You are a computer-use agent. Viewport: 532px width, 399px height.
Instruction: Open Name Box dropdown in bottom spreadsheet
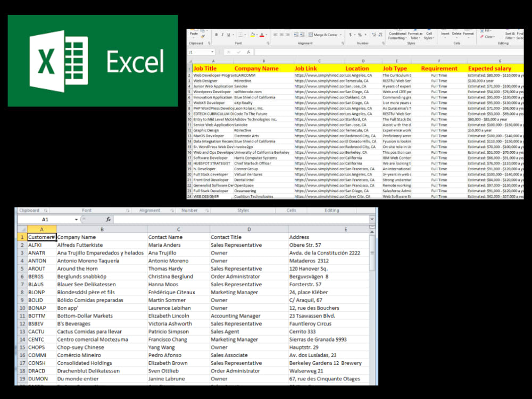click(76, 220)
